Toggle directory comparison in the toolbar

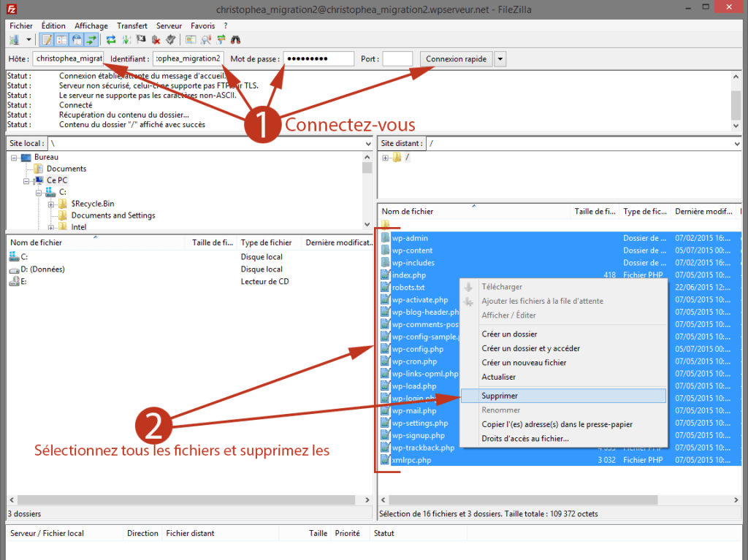point(205,40)
